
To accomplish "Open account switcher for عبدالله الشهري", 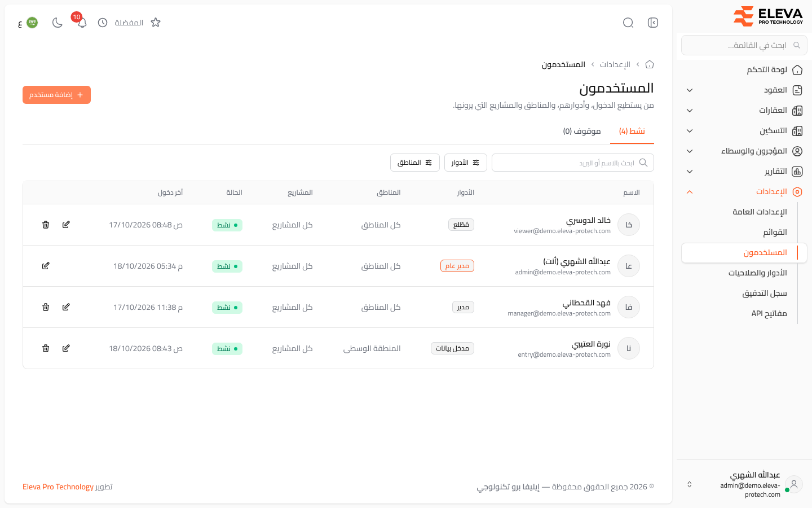I will [744, 484].
